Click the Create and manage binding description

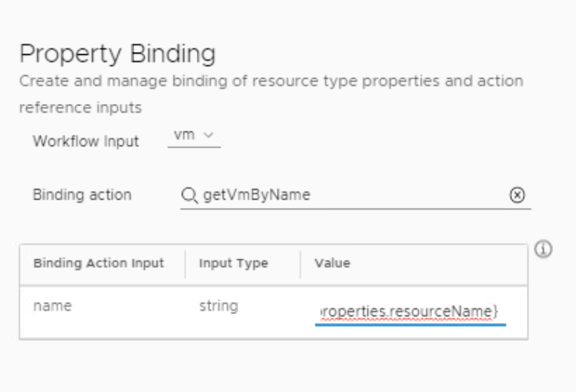click(271, 80)
